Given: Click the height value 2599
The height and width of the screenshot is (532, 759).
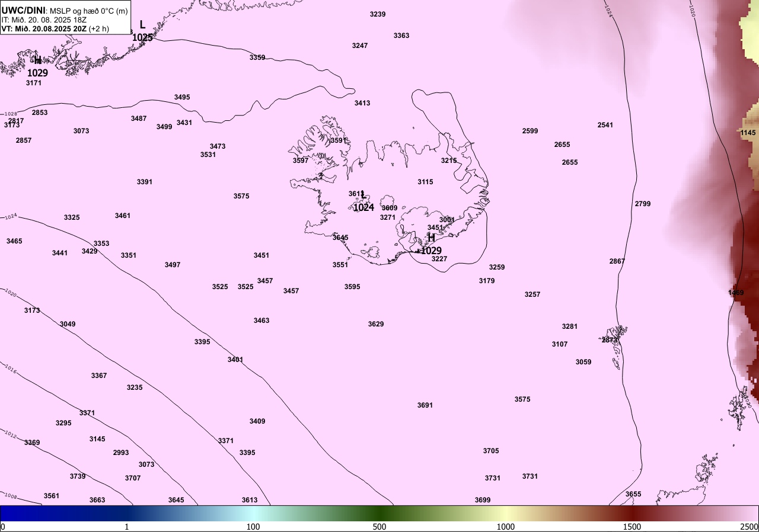Looking at the screenshot, I should (x=530, y=131).
